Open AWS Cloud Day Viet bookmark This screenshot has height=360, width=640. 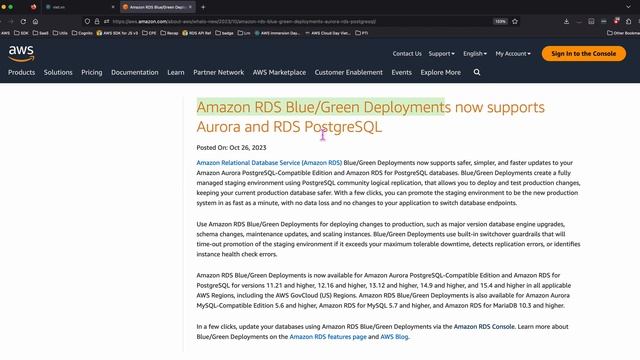coord(328,33)
